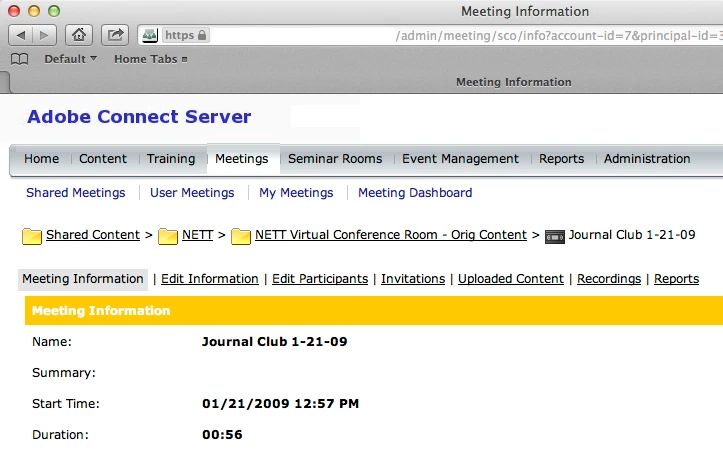Click the browser back arrow button

click(x=21, y=35)
